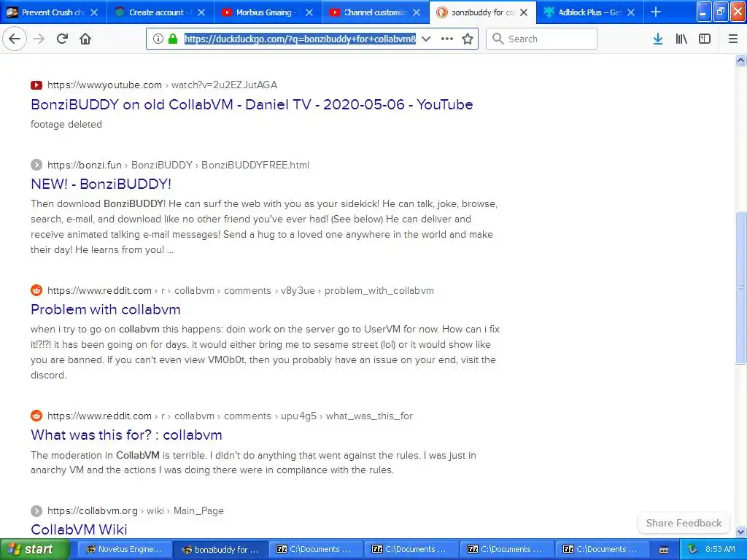Open the Firefox home page button
Viewport: 747px width, 560px height.
85,39
